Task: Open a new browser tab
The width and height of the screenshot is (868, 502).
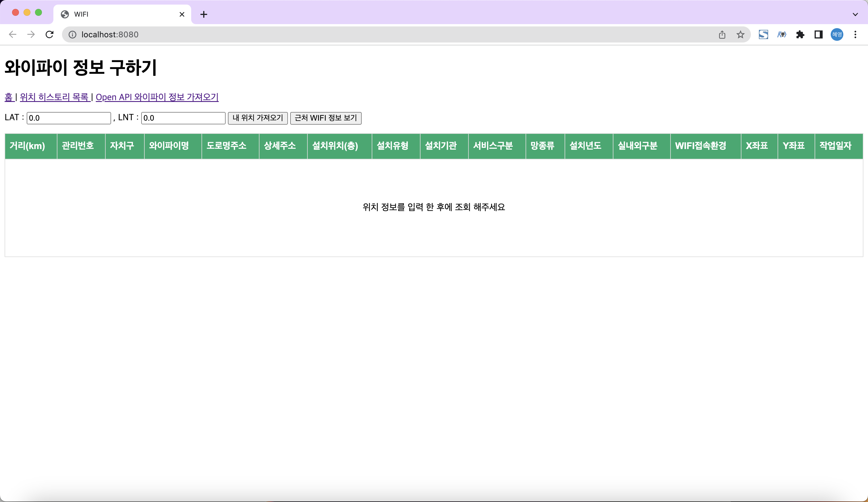Action: tap(204, 14)
